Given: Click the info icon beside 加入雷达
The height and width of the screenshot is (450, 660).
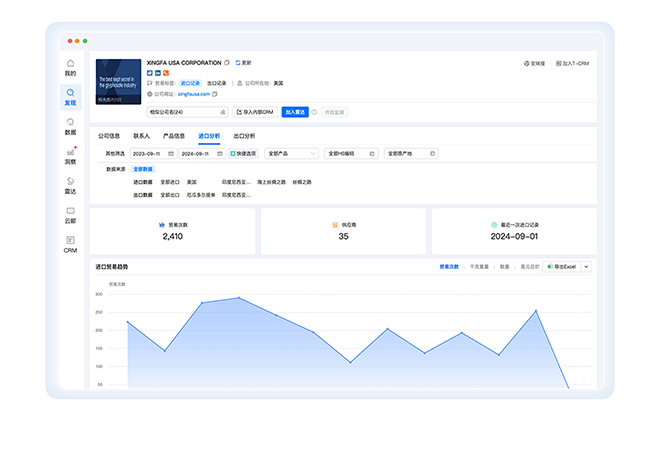Looking at the screenshot, I should pos(314,112).
